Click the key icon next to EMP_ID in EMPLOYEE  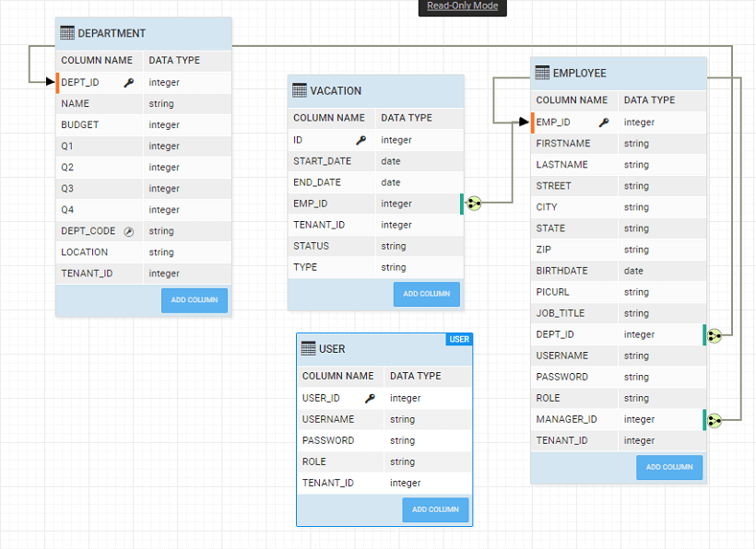tap(603, 123)
